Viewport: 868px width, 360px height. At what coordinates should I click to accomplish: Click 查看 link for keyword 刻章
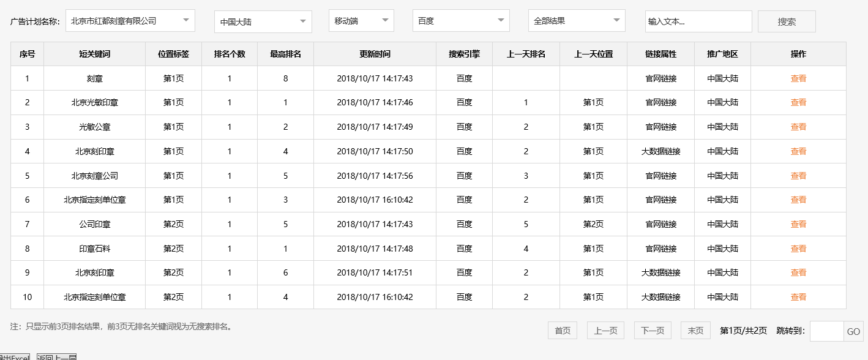tap(798, 78)
